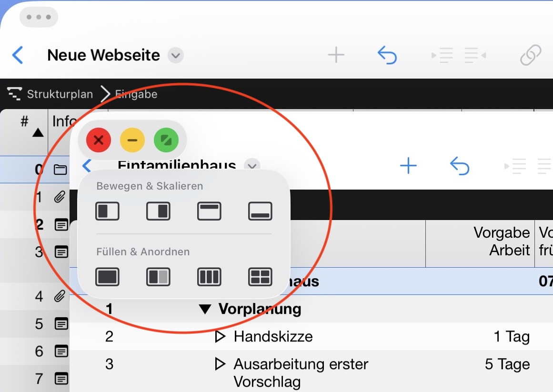Add new item in Einfamilienhaus window
Viewport: 553px width, 392px height.
point(408,166)
